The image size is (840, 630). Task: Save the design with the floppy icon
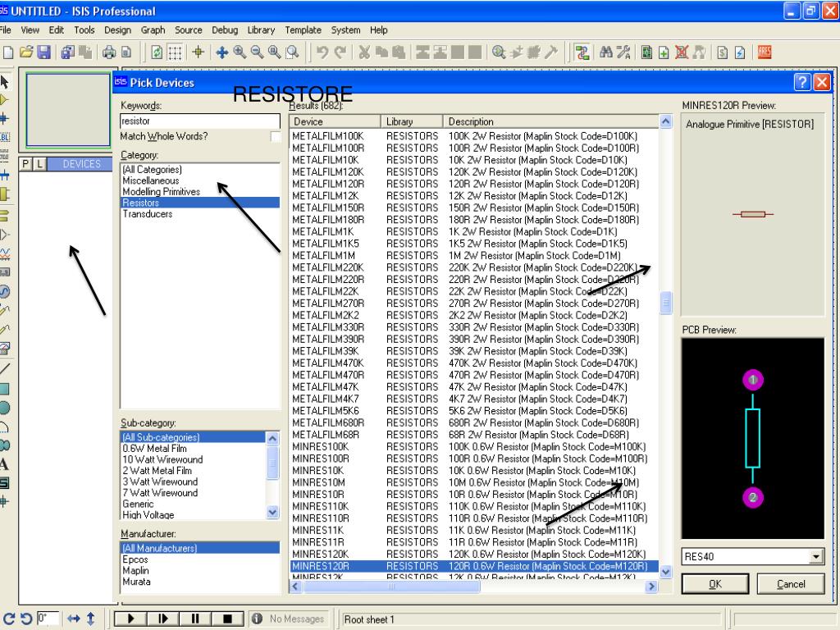pyautogui.click(x=43, y=52)
